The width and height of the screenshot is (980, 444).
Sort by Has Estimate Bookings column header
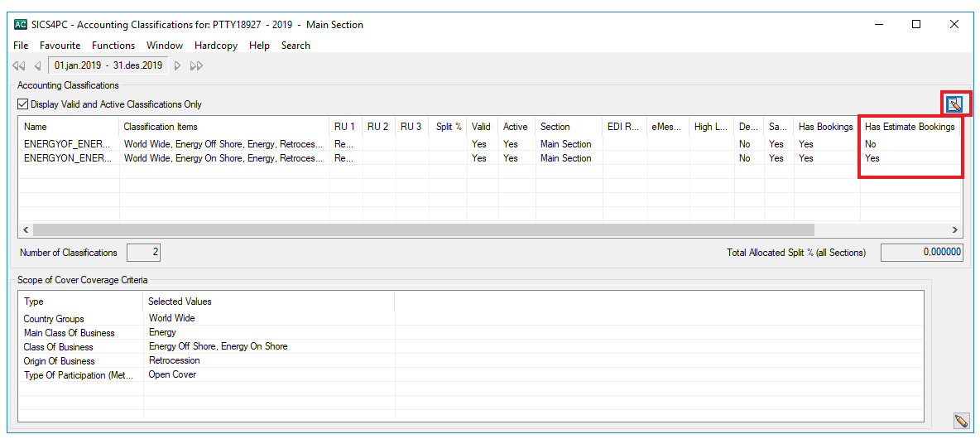point(910,127)
